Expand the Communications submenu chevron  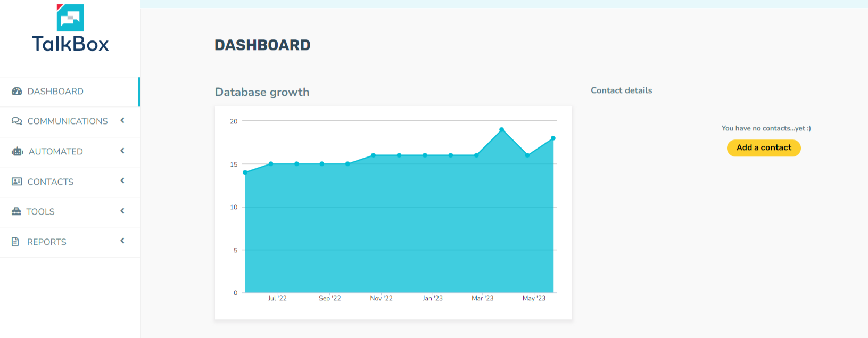tap(122, 121)
